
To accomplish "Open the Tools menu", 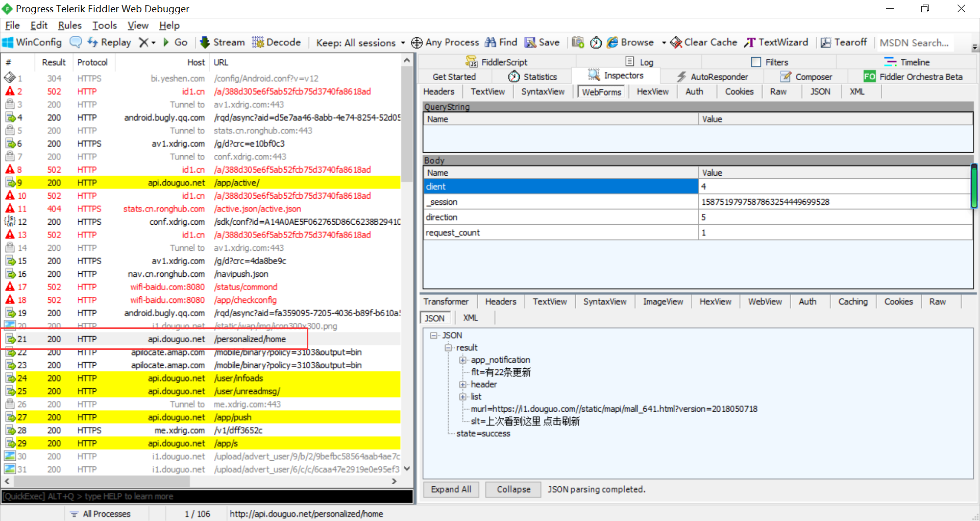I will (105, 25).
